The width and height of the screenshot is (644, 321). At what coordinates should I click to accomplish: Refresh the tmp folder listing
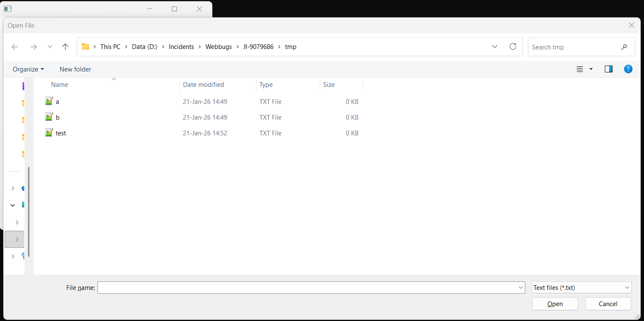tap(513, 46)
